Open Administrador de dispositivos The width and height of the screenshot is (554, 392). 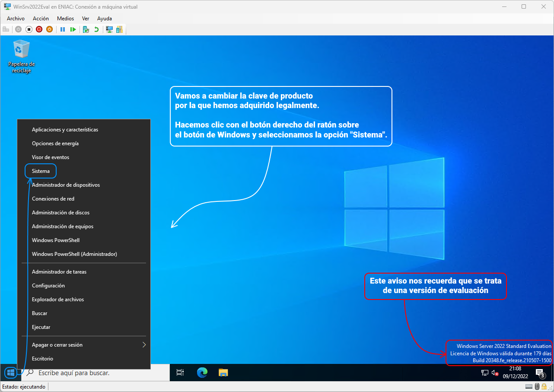[83, 185]
